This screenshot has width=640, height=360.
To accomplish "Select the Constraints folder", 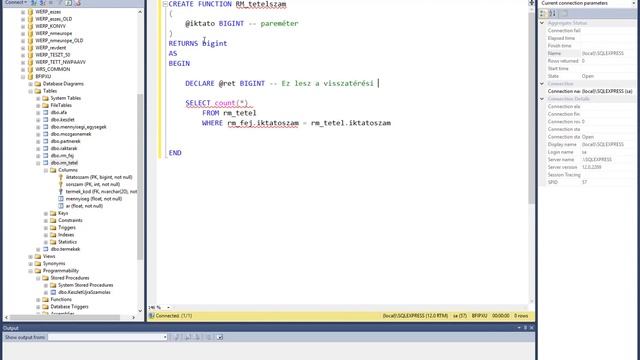I will pyautogui.click(x=70, y=220).
